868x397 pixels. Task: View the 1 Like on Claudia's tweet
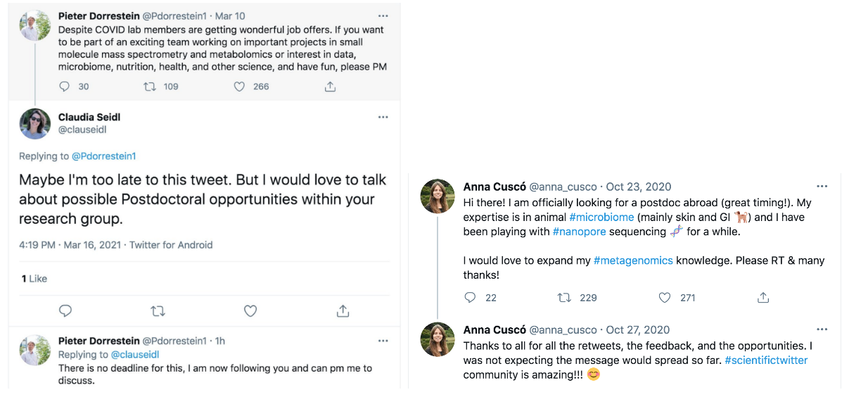click(x=34, y=279)
